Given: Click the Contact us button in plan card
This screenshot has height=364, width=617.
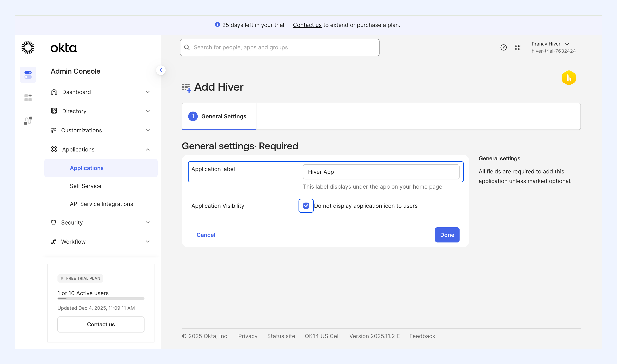Looking at the screenshot, I should point(101,324).
